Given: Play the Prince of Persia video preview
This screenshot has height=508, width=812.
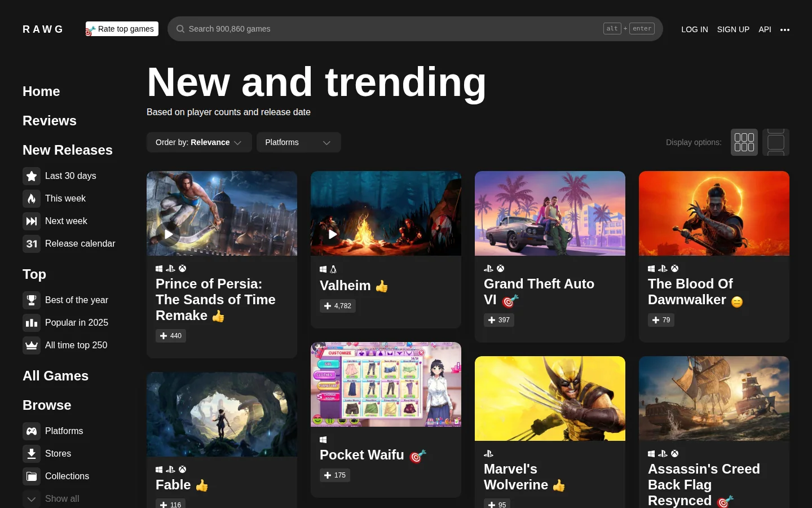Looking at the screenshot, I should pos(168,234).
